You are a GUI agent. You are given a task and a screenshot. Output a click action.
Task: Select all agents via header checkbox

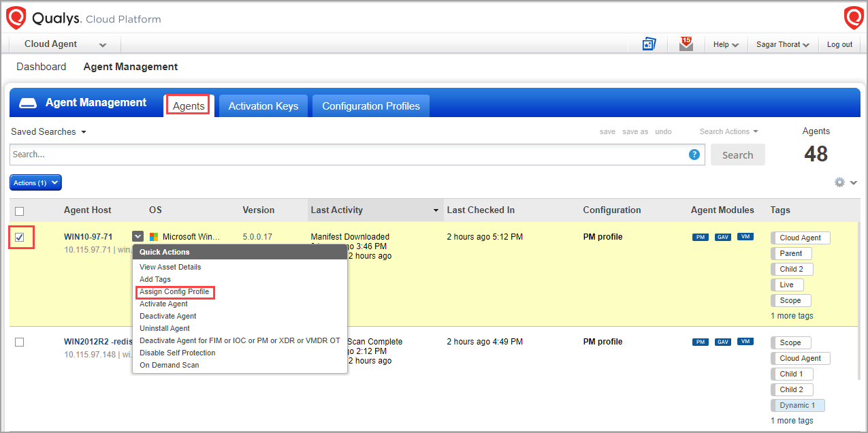pyautogui.click(x=19, y=210)
